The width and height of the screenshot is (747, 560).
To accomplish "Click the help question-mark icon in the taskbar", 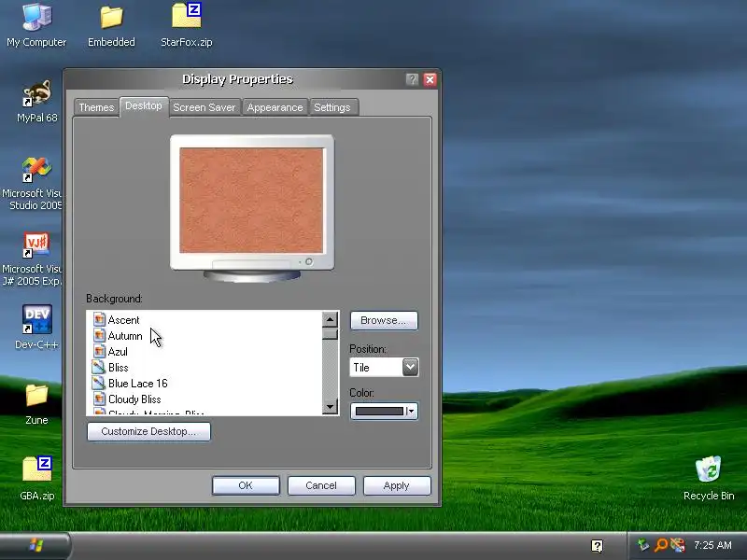I will coord(597,546).
